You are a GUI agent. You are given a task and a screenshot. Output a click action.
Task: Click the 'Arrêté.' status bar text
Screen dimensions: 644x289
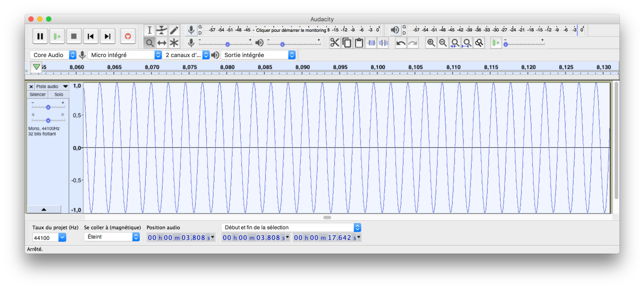click(x=35, y=249)
